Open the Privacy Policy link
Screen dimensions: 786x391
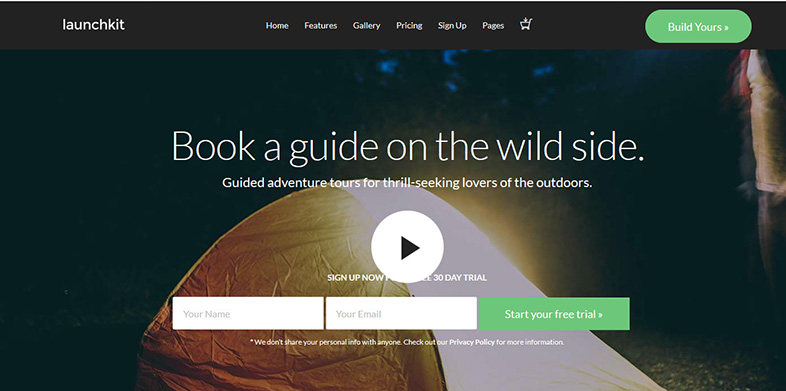471,342
